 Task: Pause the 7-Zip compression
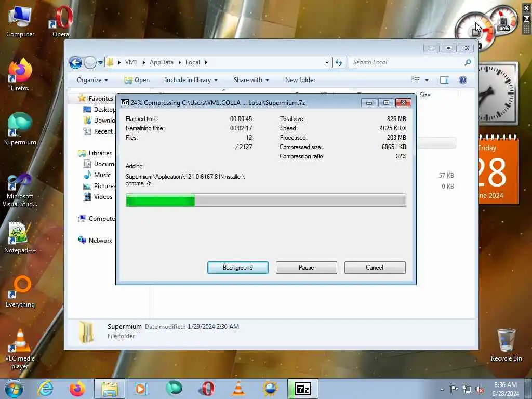pos(307,268)
